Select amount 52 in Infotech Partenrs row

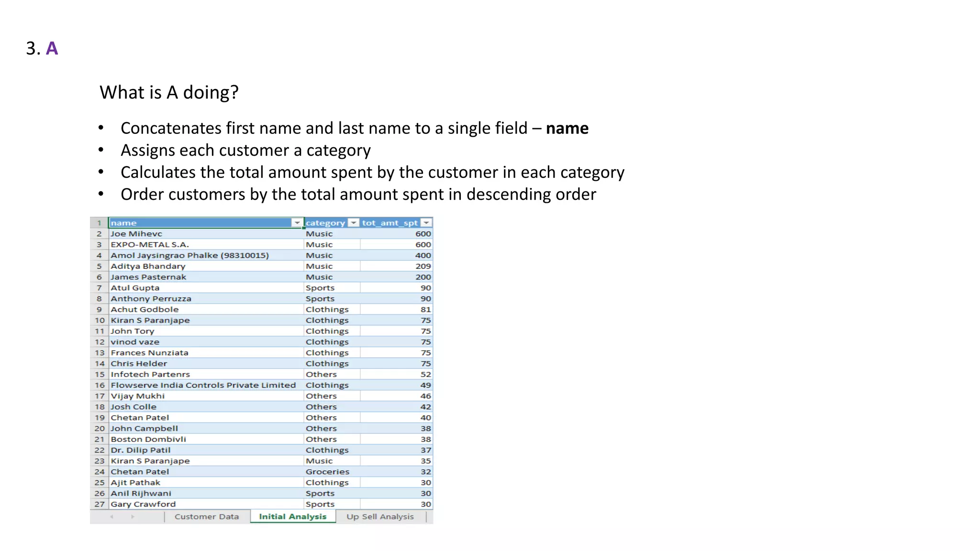[396, 375]
